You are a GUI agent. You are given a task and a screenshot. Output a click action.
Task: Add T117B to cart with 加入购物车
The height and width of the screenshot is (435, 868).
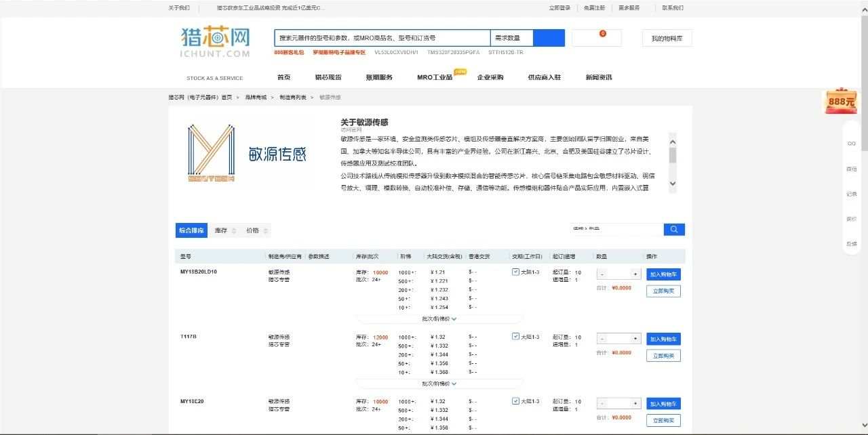click(x=663, y=339)
